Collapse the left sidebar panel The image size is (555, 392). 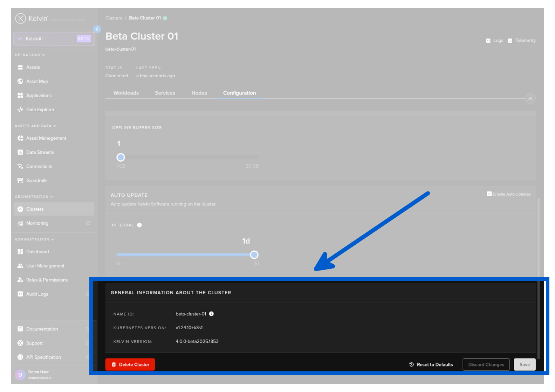coord(97,29)
